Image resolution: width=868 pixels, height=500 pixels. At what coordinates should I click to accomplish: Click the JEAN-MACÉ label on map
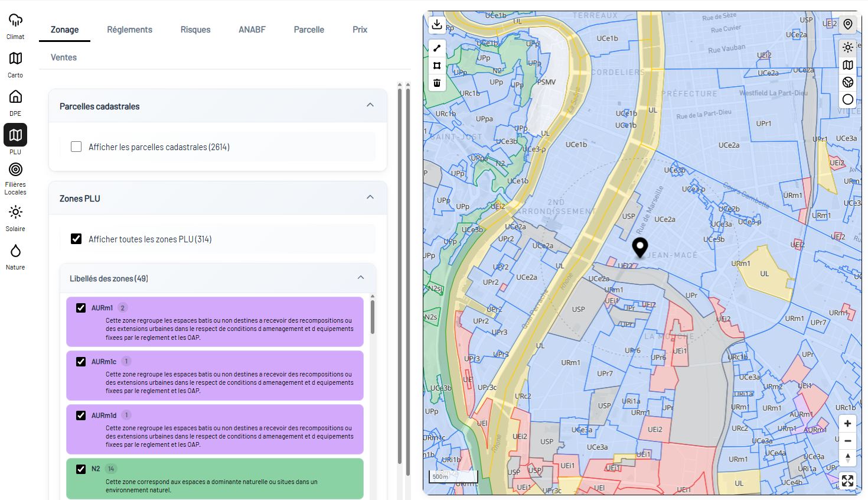673,255
